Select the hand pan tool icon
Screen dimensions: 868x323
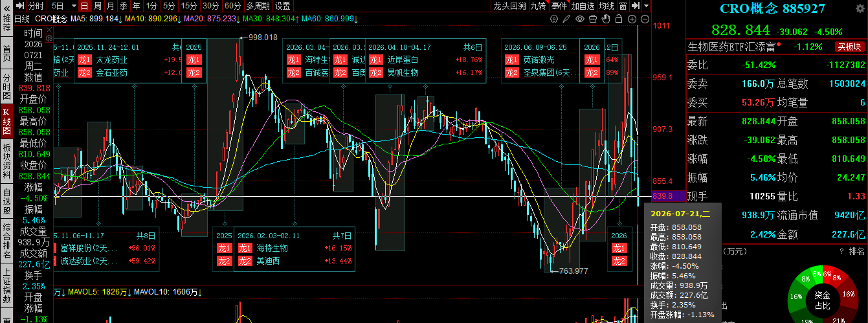click(605, 19)
